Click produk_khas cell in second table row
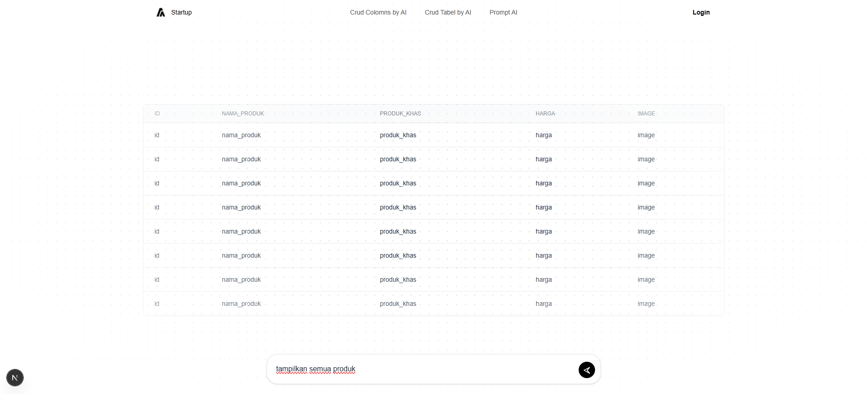Image resolution: width=868 pixels, height=394 pixels. click(398, 159)
